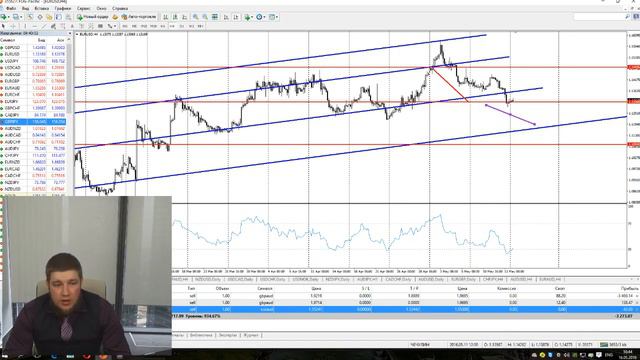Toggle Chart Shift

click(236, 17)
